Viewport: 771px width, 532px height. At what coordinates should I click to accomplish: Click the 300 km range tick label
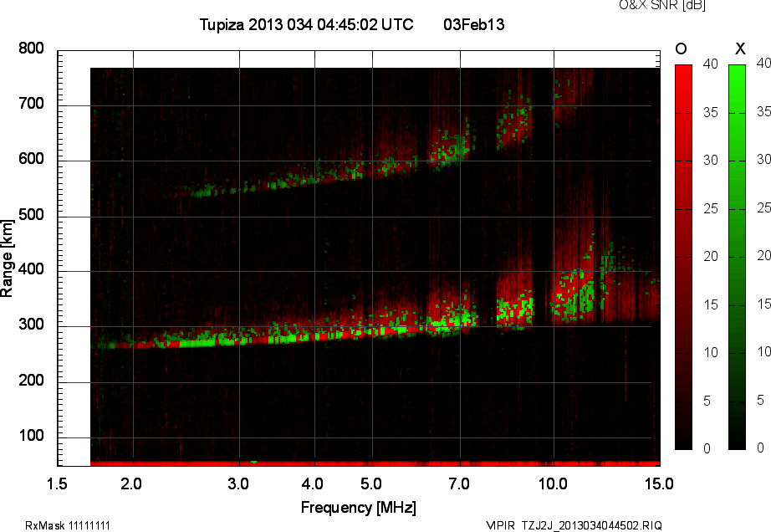(32, 325)
